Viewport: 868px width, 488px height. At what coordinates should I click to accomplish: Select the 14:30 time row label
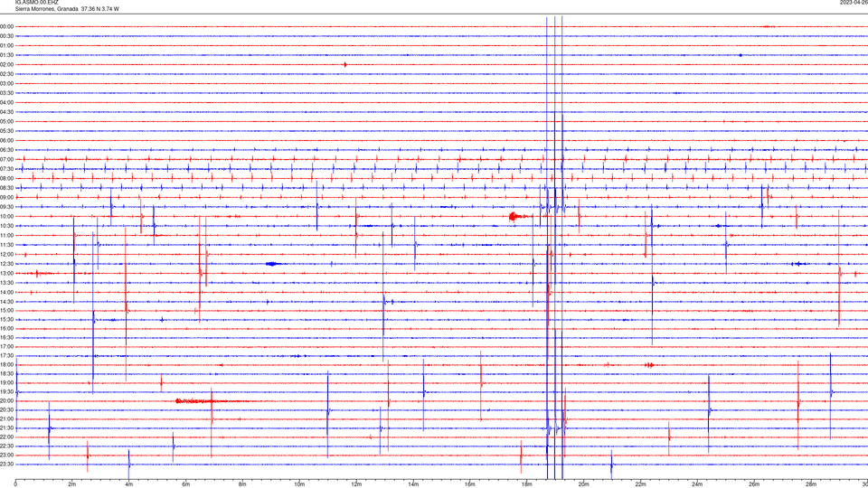click(x=7, y=302)
